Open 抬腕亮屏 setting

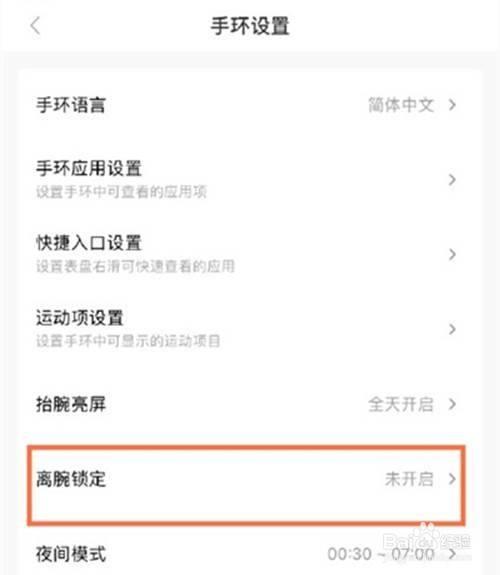coord(249,404)
